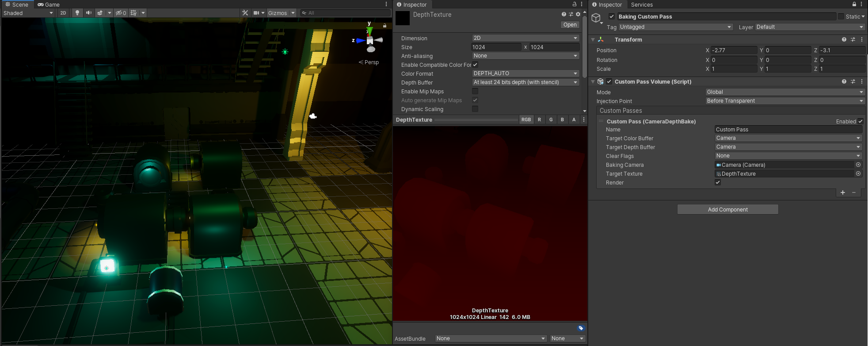Open DepthTexture presets slider icon
868x346 pixels.
click(571, 14)
